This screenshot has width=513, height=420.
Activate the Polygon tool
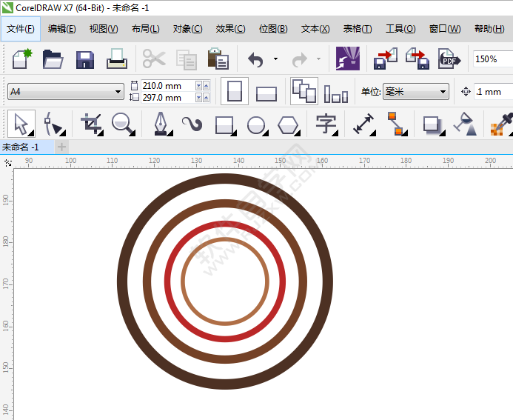(289, 124)
